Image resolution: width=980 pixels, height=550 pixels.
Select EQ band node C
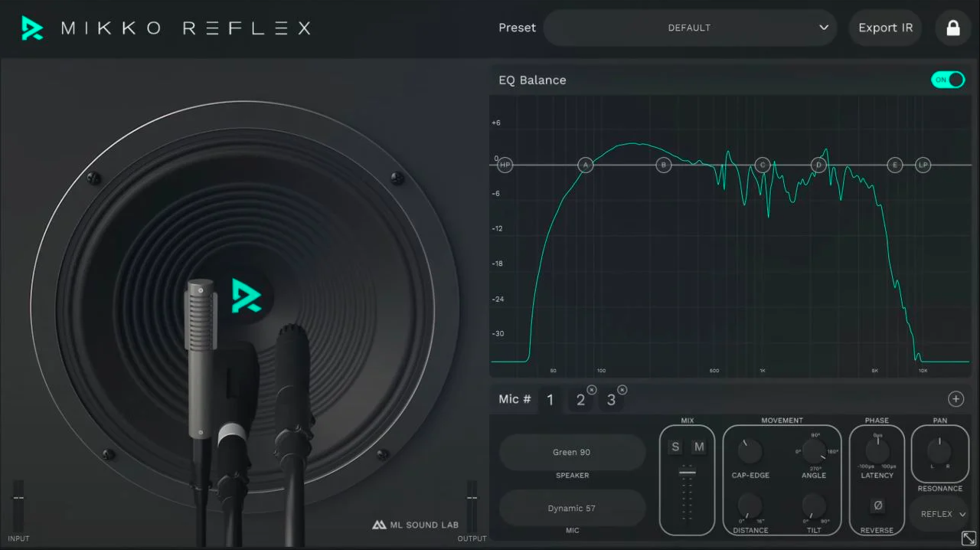[x=762, y=165]
